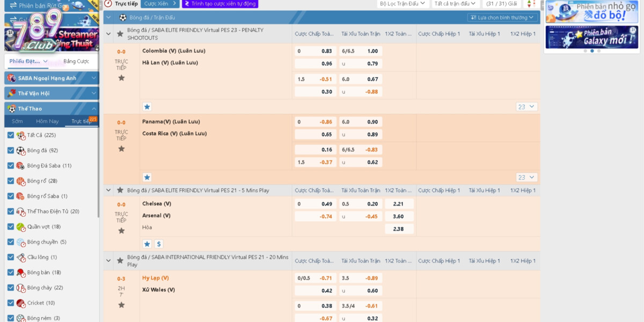
Task: Star the PES 23 Penalty Shootouts league header
Action: click(x=120, y=34)
